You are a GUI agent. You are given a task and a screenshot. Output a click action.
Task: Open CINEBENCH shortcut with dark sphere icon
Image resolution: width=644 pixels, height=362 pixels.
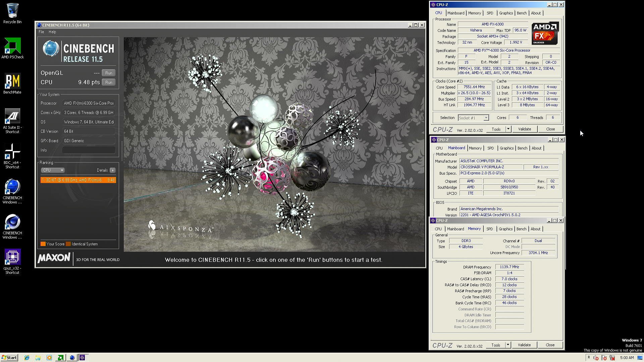(12, 227)
